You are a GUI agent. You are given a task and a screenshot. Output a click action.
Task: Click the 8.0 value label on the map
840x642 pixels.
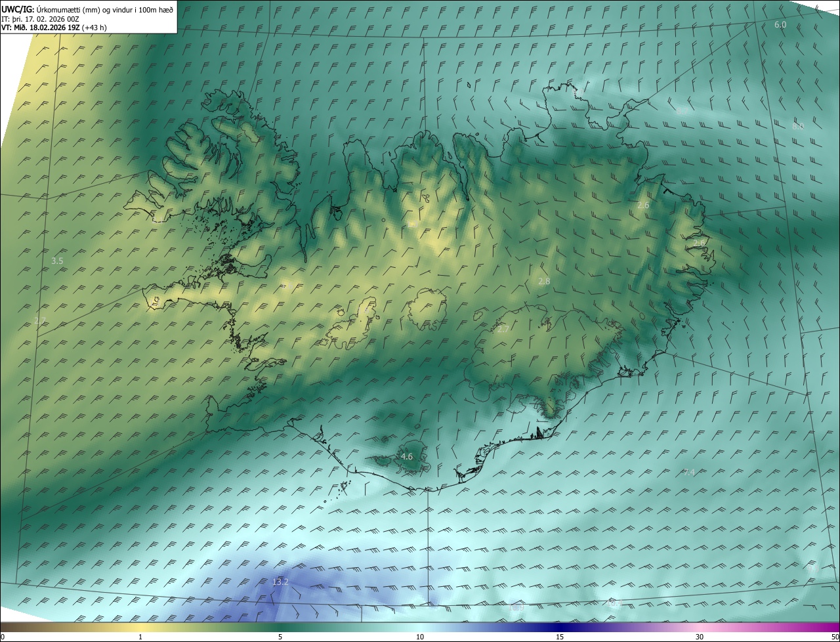[x=798, y=126]
